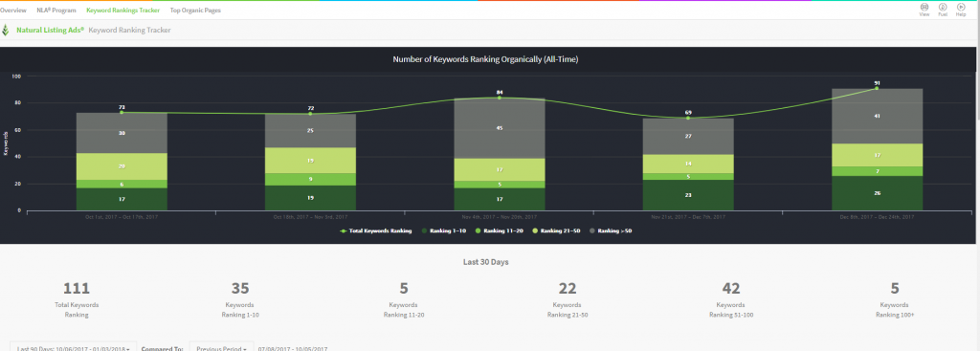
Task: Expand the Previous Period comparison dropdown
Action: 221,348
